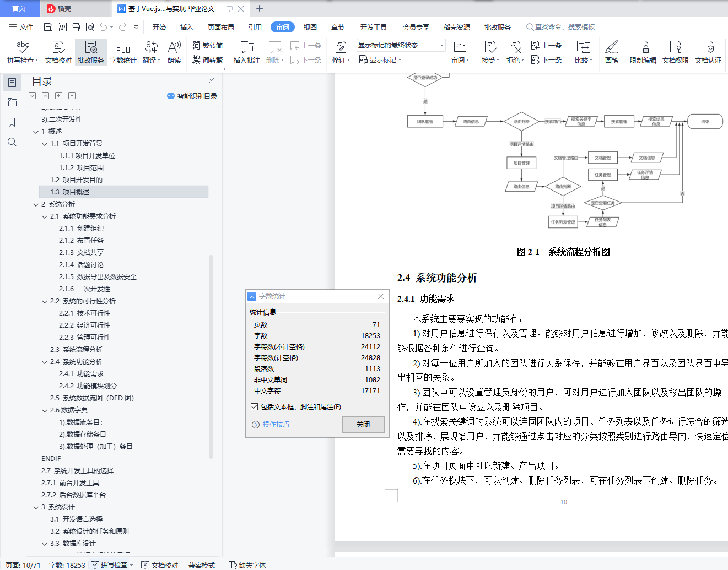728x570 pixels.
Task: Open 文档权限 document permissions
Action: point(675,52)
